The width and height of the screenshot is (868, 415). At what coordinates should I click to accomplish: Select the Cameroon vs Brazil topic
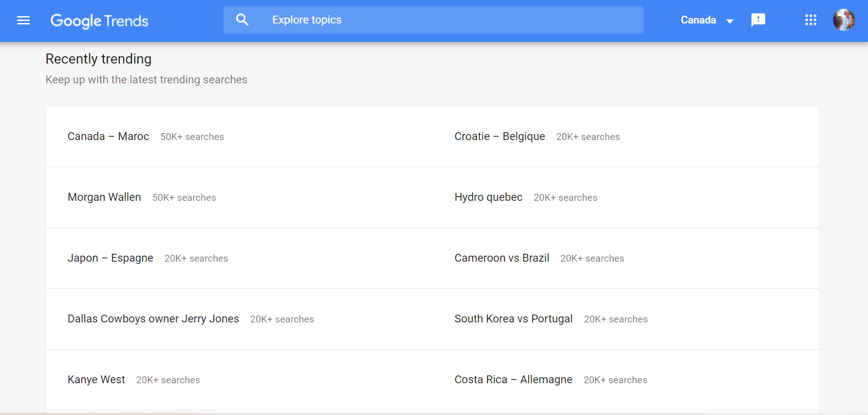pos(502,258)
